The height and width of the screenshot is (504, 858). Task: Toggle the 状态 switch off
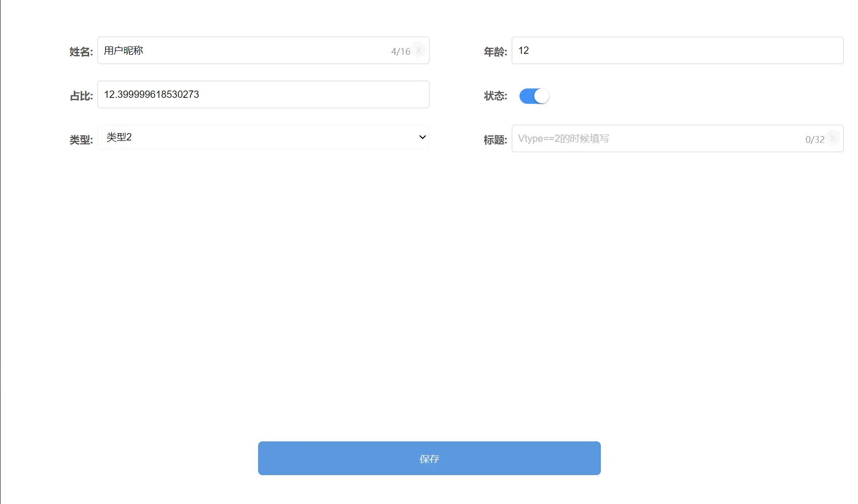tap(534, 96)
